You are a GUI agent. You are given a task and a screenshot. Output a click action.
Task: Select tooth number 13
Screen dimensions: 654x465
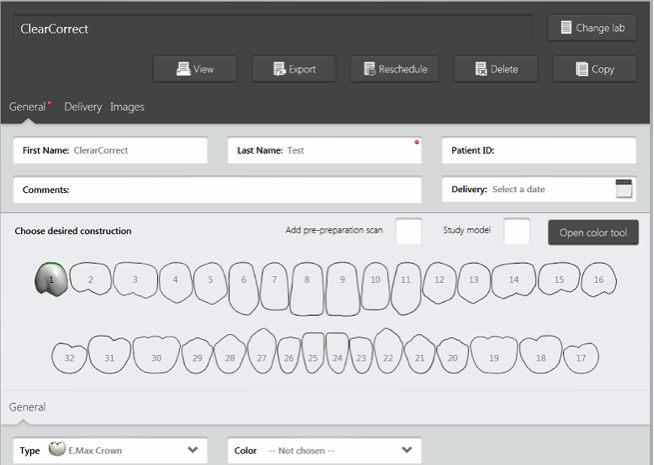[x=473, y=281]
